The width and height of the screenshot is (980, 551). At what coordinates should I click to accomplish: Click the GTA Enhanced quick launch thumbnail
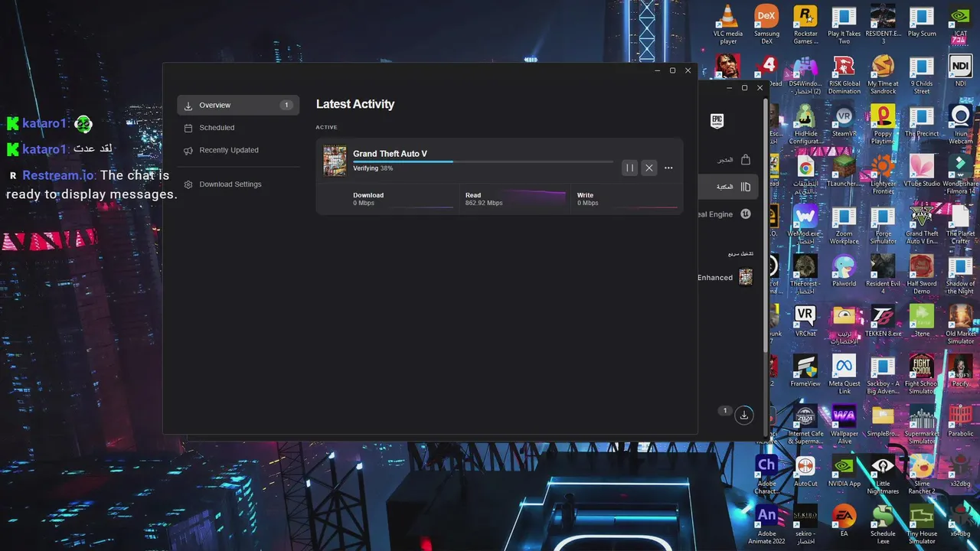coord(746,277)
